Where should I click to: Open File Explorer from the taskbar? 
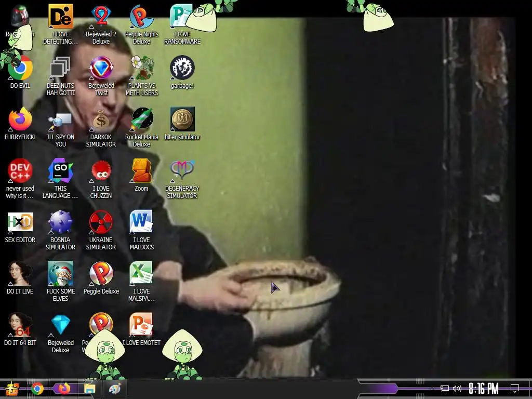(x=89, y=389)
